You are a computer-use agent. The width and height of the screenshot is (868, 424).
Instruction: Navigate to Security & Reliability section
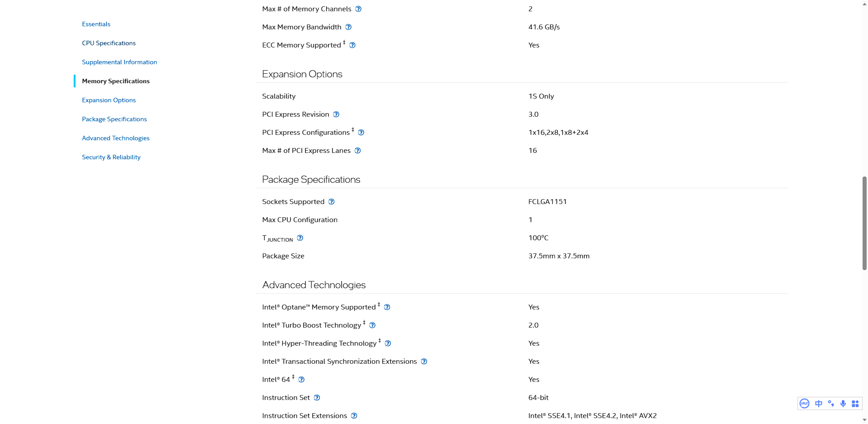111,157
